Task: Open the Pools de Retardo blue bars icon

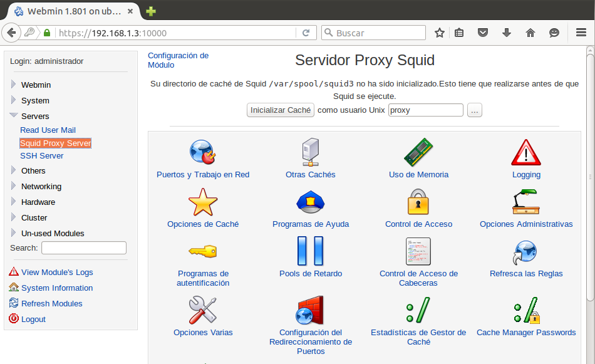Action: 311,251
